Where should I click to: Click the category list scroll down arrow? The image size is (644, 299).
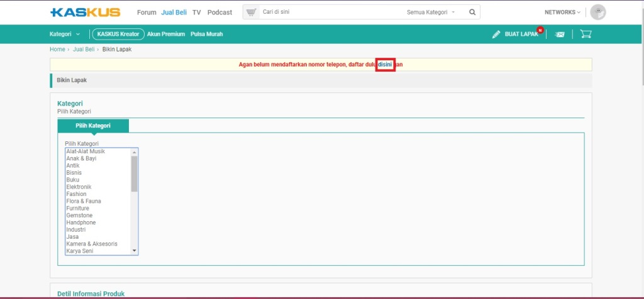(x=135, y=251)
